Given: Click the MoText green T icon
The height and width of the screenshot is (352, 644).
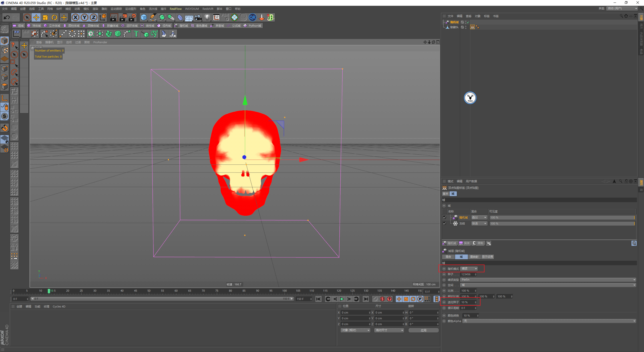Looking at the screenshot, I should [x=136, y=34].
